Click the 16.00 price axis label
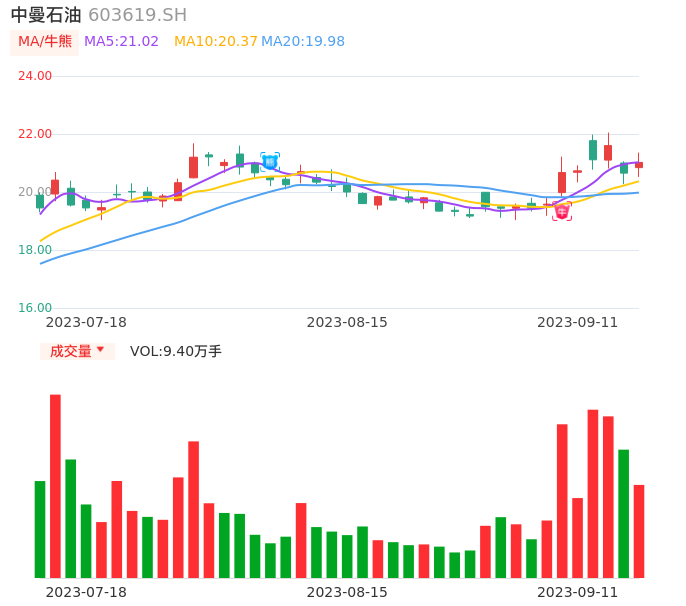 pos(35,308)
